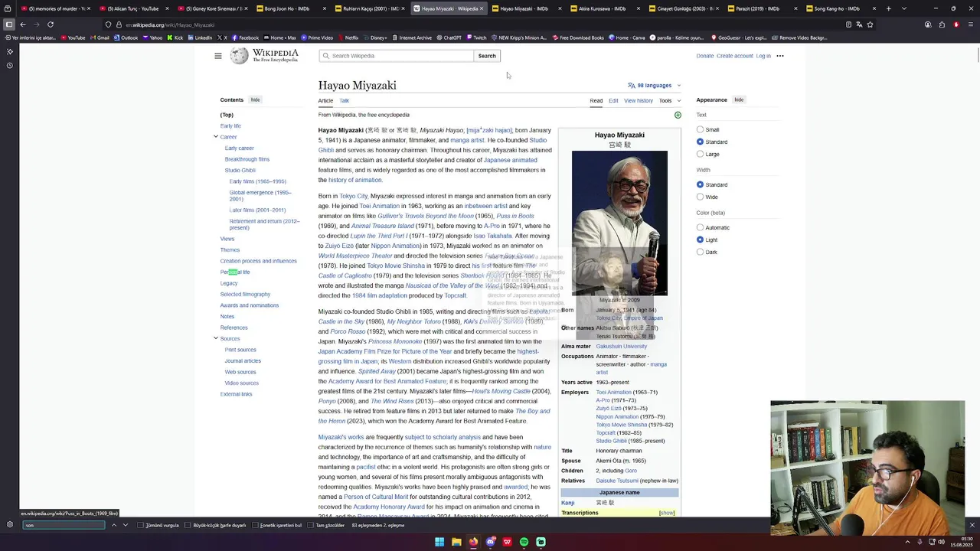The height and width of the screenshot is (551, 980).
Task: Collapse the Sources section in Contents
Action: [216, 338]
